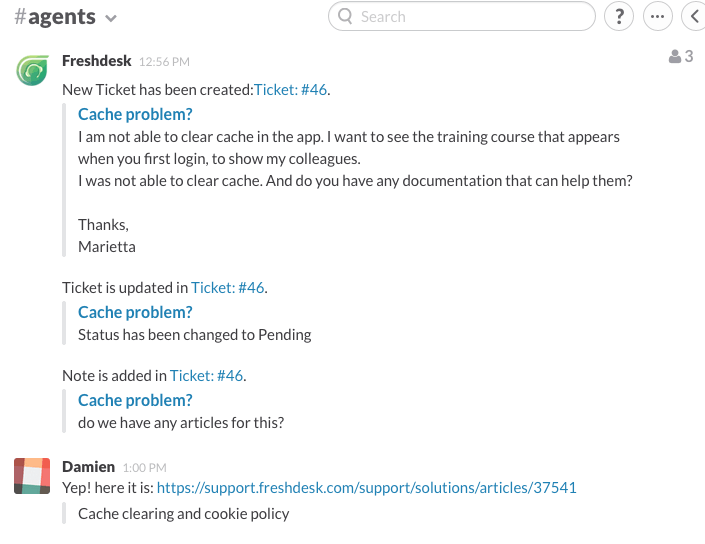Click 'Status has been changed to Pending' text

195,335
